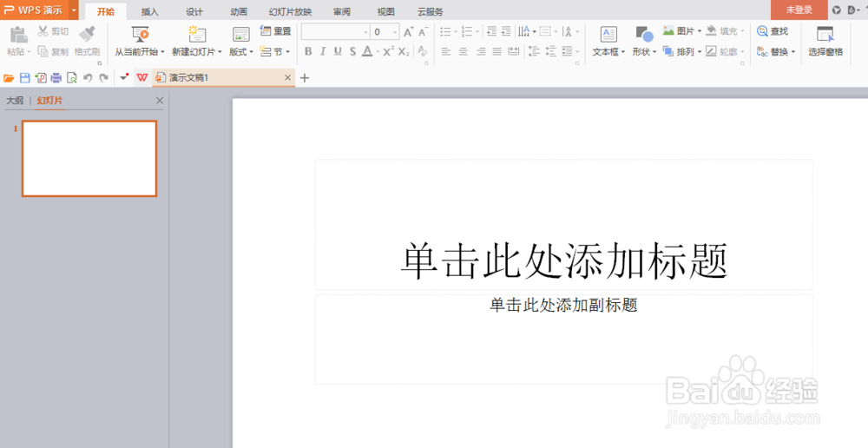
Task: Select slide 1 thumbnail
Action: pos(89,158)
